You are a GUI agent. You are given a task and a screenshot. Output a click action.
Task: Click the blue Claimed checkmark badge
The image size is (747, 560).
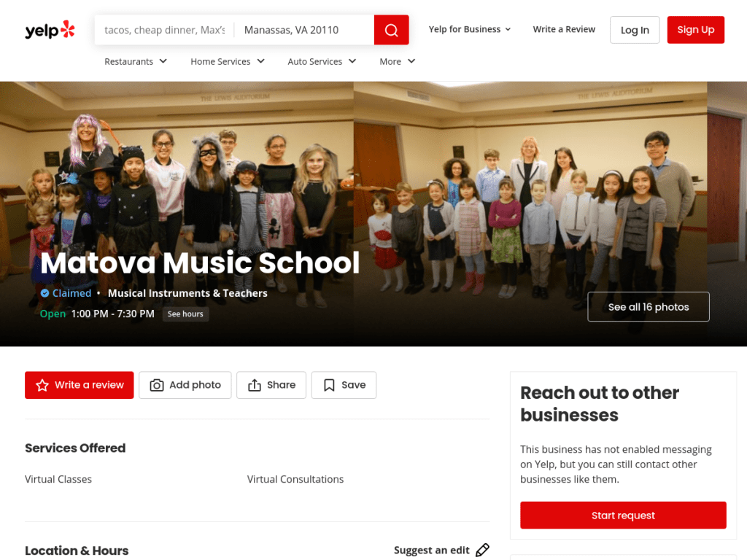pos(44,293)
